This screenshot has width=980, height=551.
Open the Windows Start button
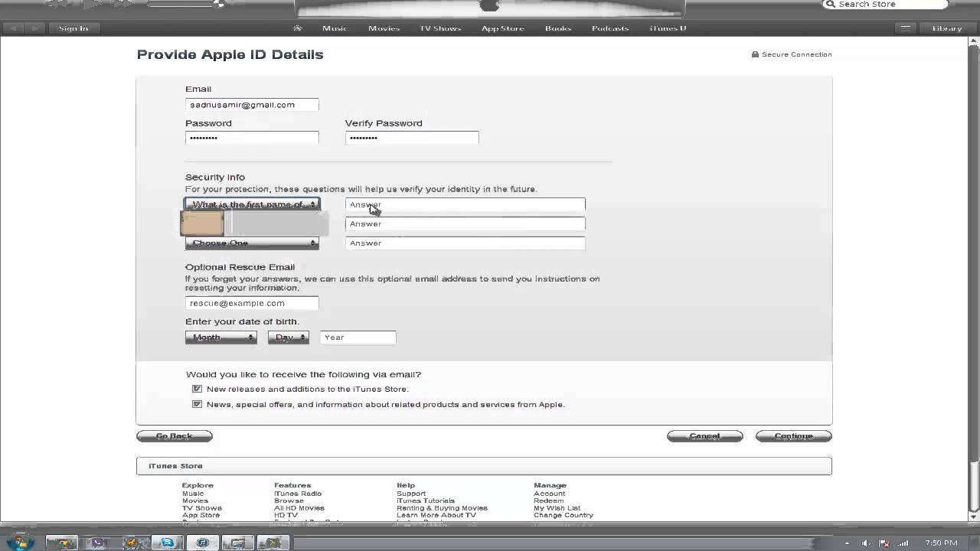point(19,543)
